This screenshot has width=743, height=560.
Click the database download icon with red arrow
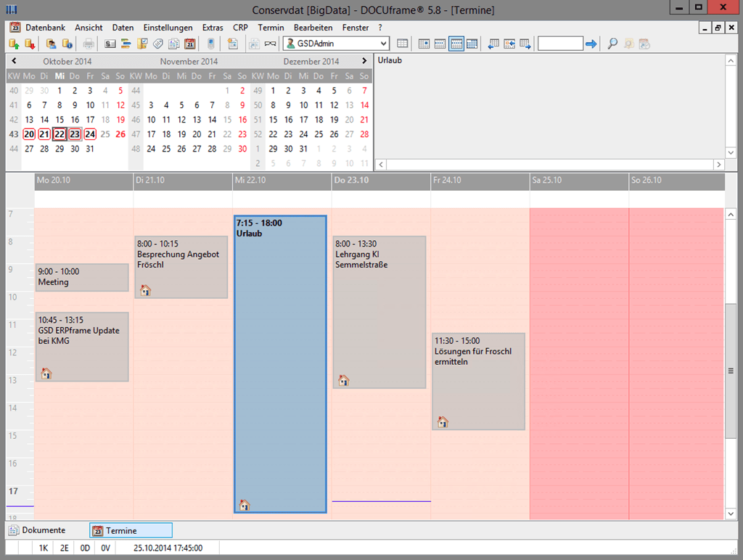[x=29, y=44]
